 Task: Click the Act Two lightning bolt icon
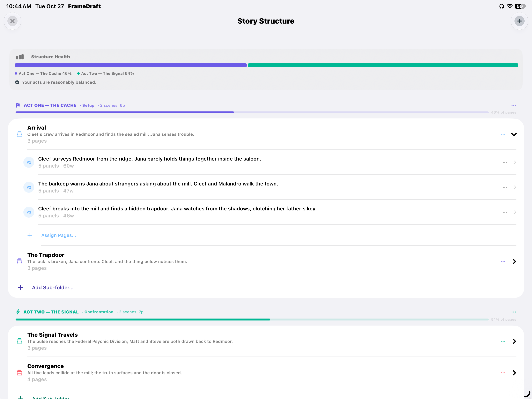(18, 312)
